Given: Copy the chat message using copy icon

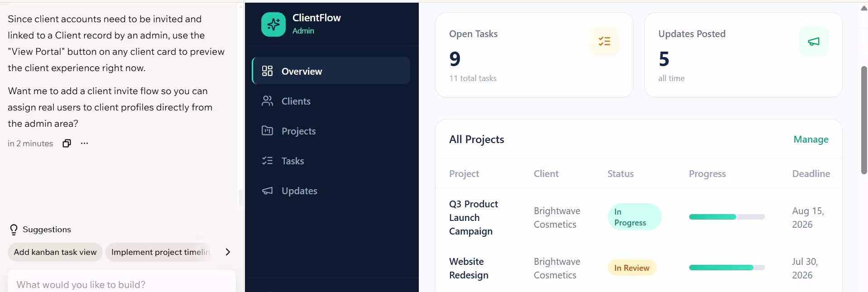Looking at the screenshot, I should tap(67, 143).
